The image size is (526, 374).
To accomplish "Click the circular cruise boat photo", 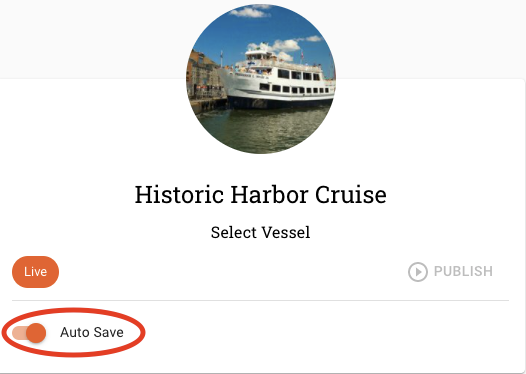I will [x=261, y=79].
